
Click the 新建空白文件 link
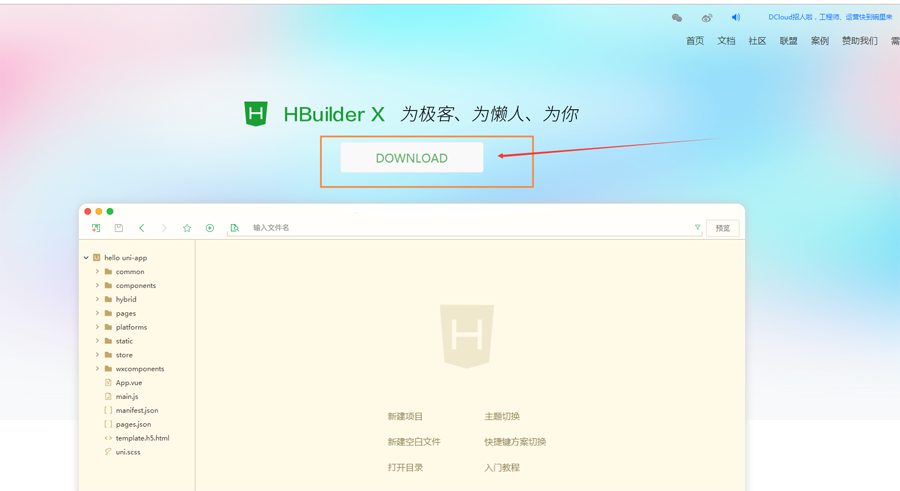(414, 442)
